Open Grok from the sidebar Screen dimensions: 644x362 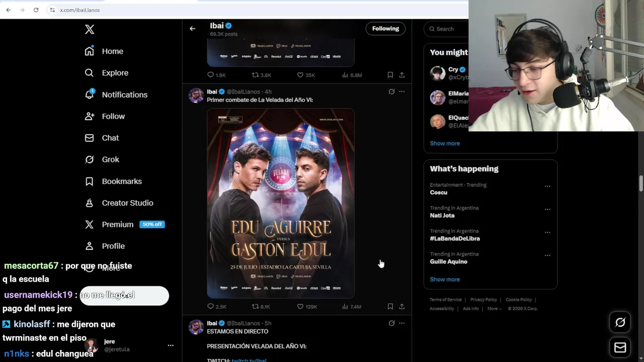click(x=102, y=159)
